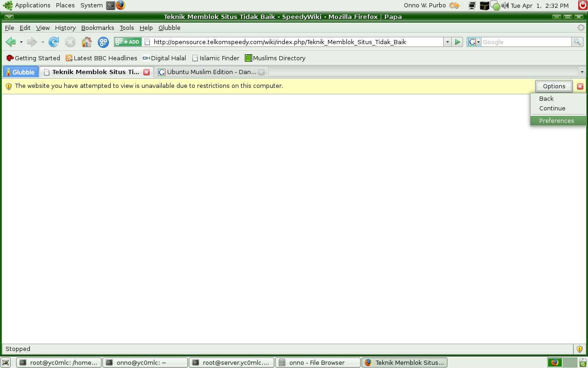Expand the URL bar history dropdown
Viewport: 588px width, 368px height.
(x=447, y=42)
